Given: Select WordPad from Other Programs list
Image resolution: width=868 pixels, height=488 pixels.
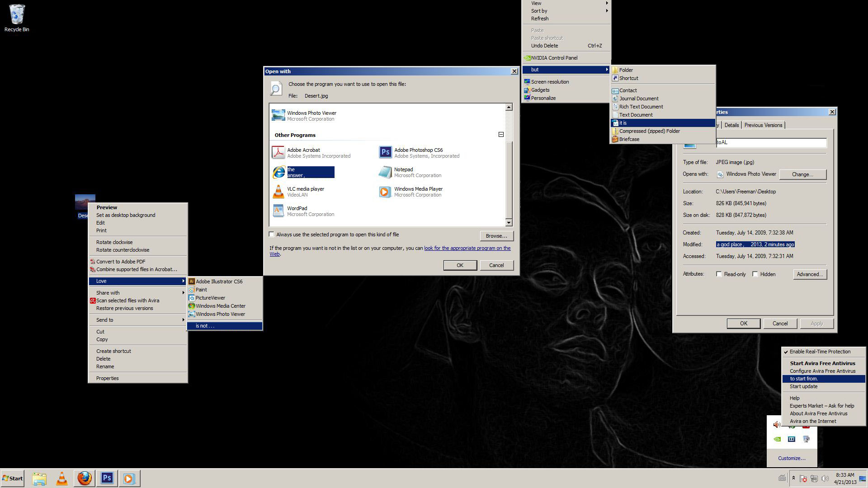Looking at the screenshot, I should 297,210.
